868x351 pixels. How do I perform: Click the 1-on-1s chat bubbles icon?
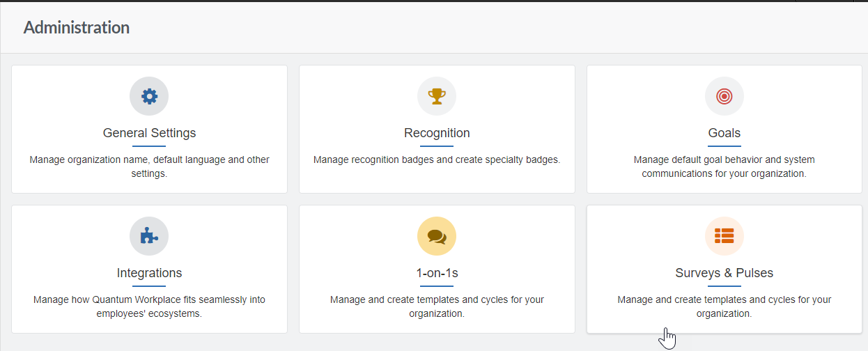point(437,236)
